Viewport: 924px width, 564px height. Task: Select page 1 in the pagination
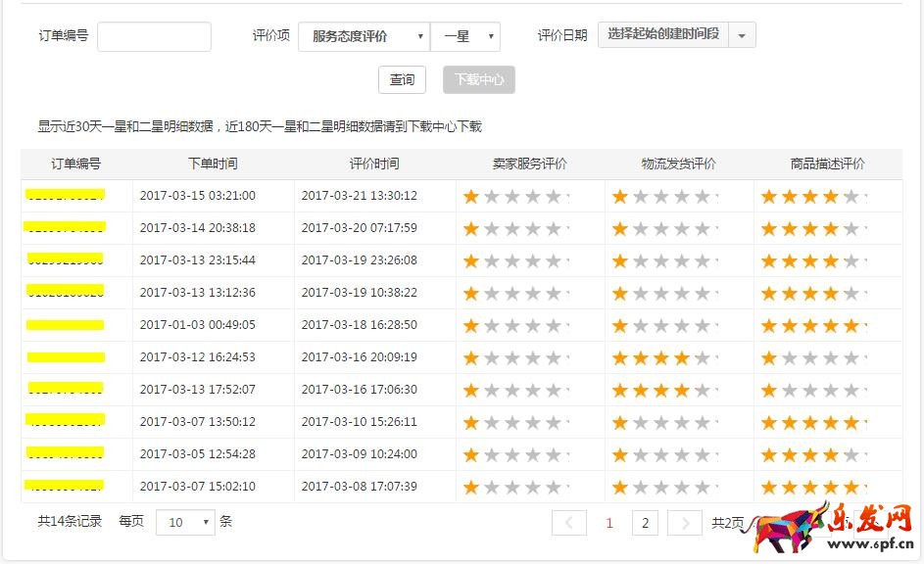tap(608, 523)
